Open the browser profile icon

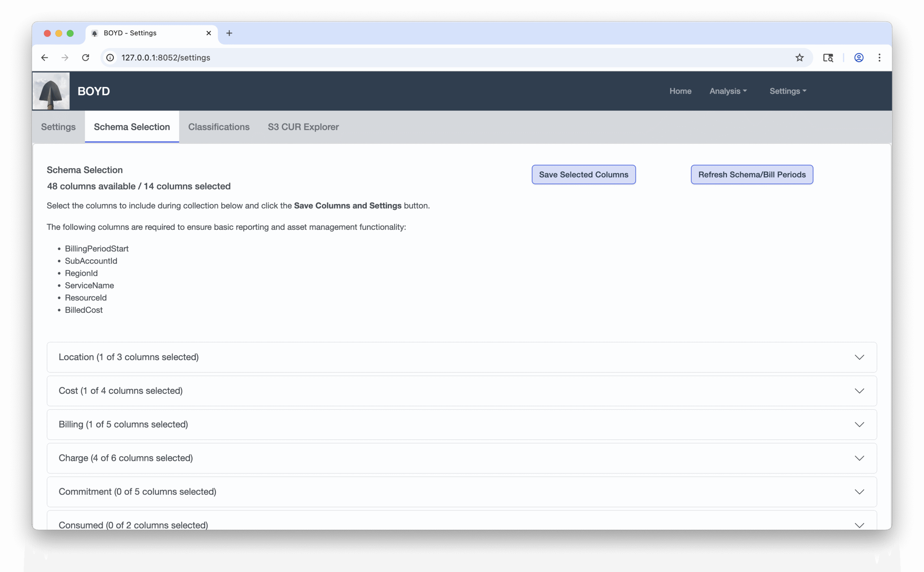(859, 57)
